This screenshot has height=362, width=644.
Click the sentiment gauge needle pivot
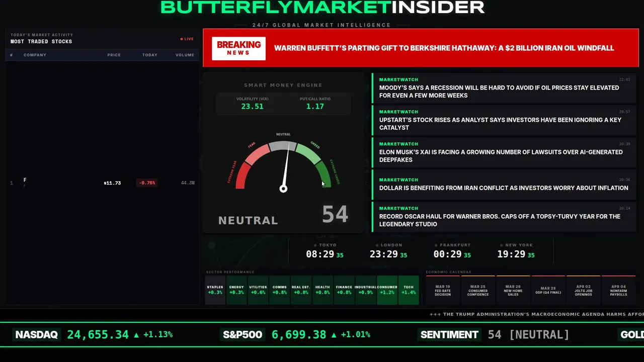pos(283,189)
